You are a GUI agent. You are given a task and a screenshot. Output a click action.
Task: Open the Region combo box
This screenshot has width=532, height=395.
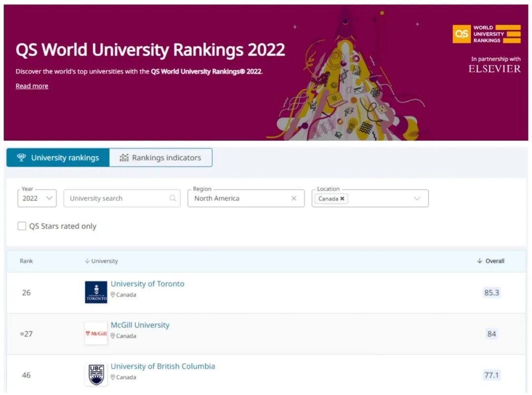tap(239, 198)
